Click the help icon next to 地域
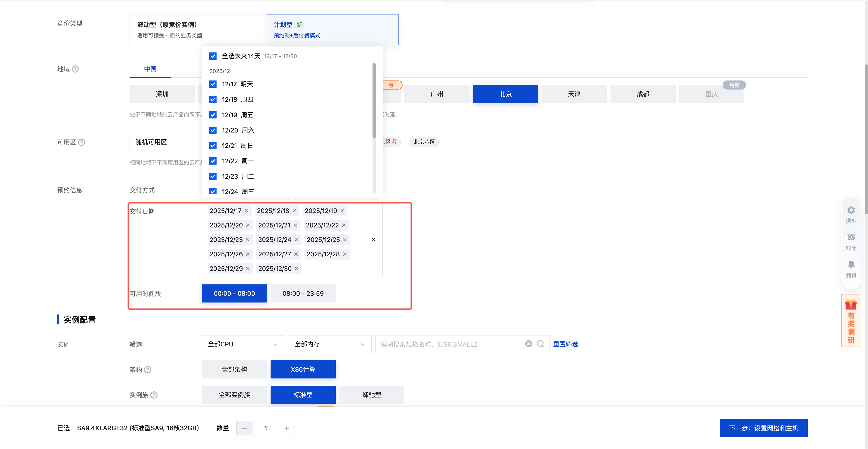The image size is (868, 449). [75, 69]
